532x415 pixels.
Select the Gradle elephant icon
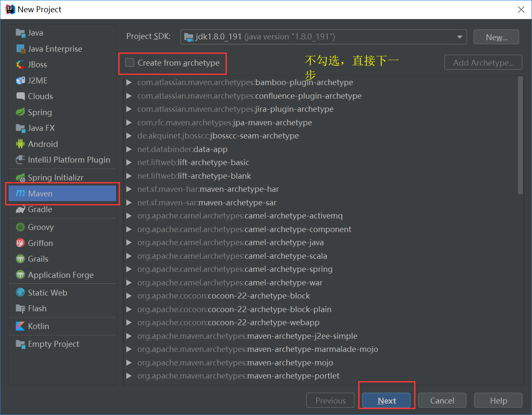click(20, 209)
